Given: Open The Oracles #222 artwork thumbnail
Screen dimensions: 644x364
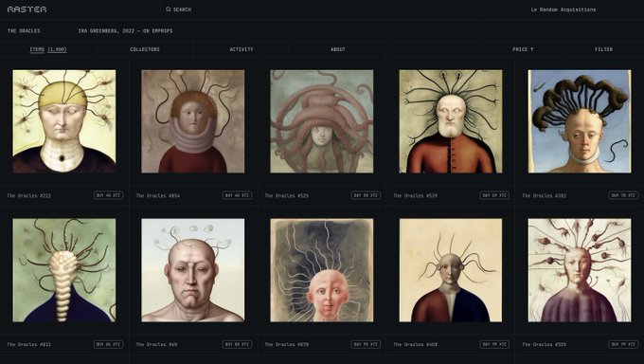Looking at the screenshot, I should pyautogui.click(x=64, y=121).
